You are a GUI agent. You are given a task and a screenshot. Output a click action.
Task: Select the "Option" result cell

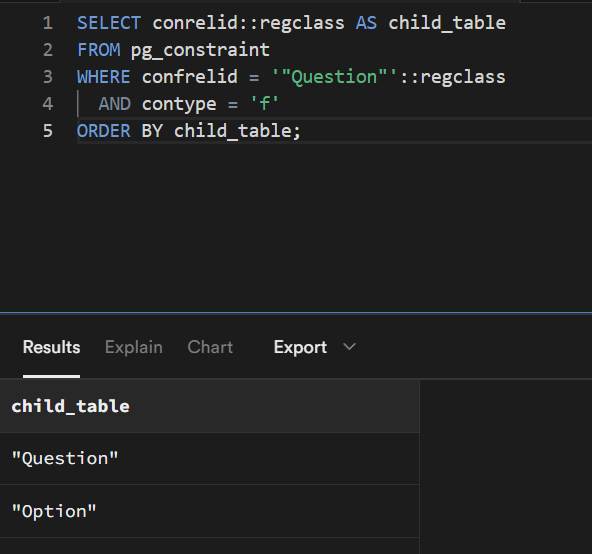pos(210,511)
